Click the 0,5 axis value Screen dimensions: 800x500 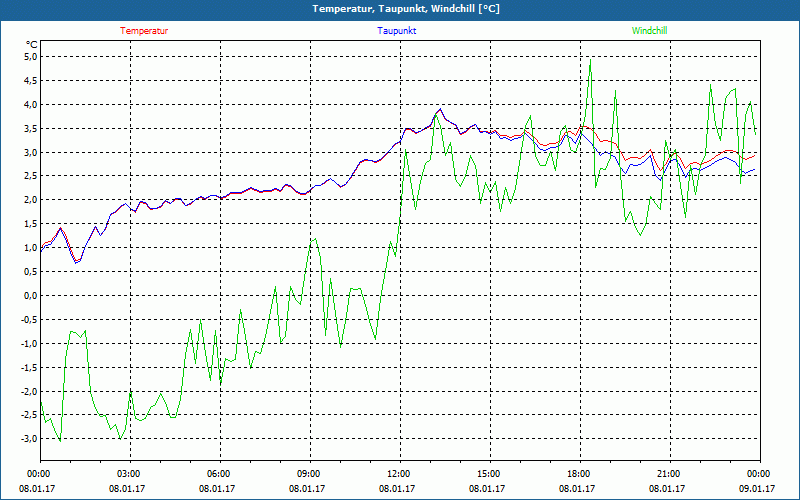[31, 272]
